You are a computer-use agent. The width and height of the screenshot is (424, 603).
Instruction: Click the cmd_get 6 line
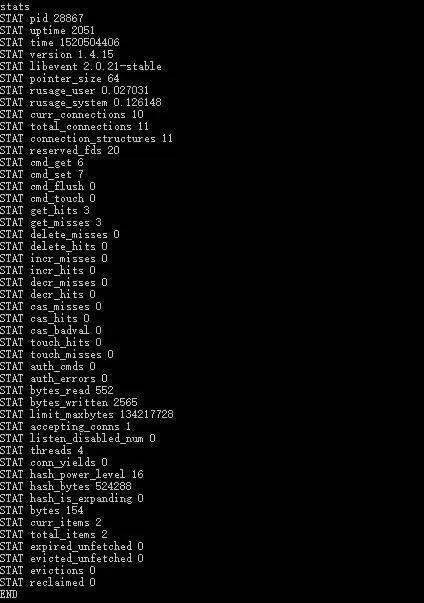[x=42, y=162]
